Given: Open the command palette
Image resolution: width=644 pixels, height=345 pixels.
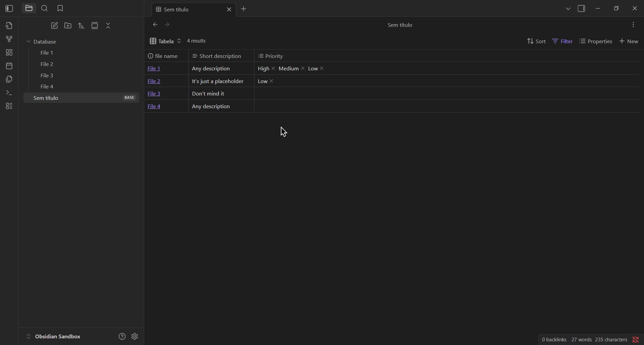Looking at the screenshot, I should pyautogui.click(x=9, y=93).
